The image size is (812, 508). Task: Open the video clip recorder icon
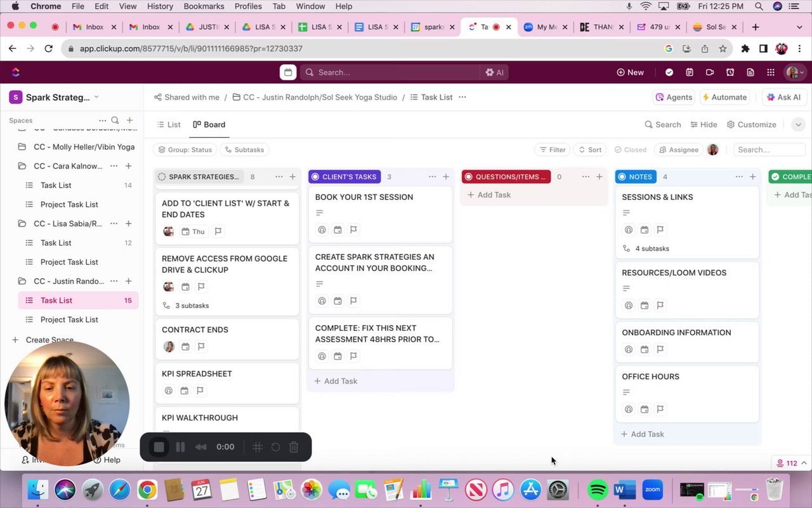[x=710, y=72]
